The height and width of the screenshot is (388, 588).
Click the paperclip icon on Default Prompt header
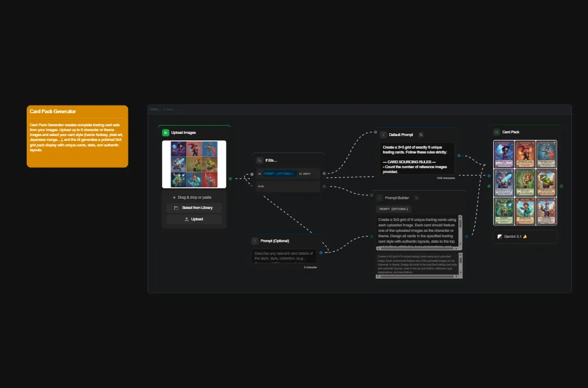[420, 134]
